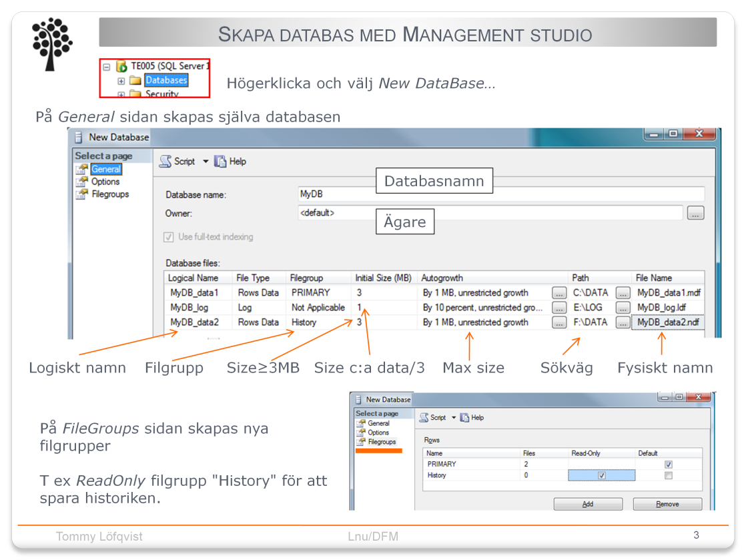
Task: Click the Owner field showing default
Action: pyautogui.click(x=490, y=213)
